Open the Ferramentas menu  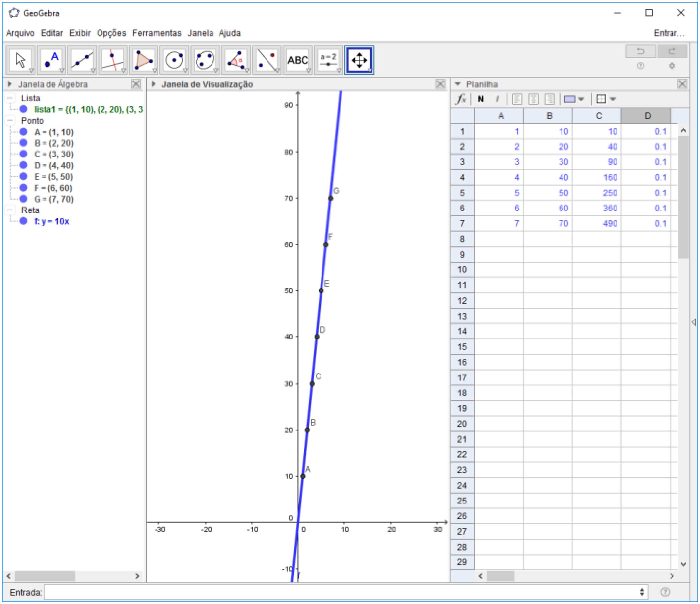(157, 33)
